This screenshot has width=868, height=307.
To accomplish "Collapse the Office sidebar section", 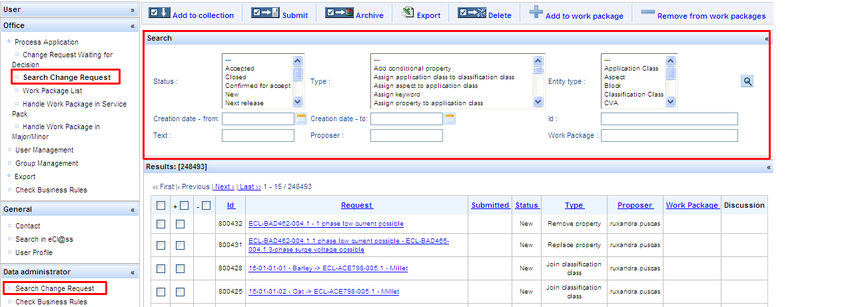I will pos(133,26).
